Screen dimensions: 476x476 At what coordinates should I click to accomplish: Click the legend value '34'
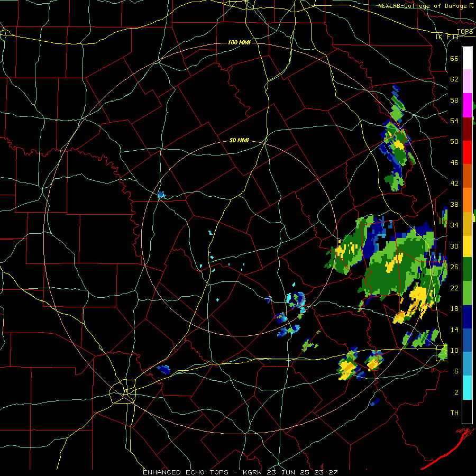[454, 225]
